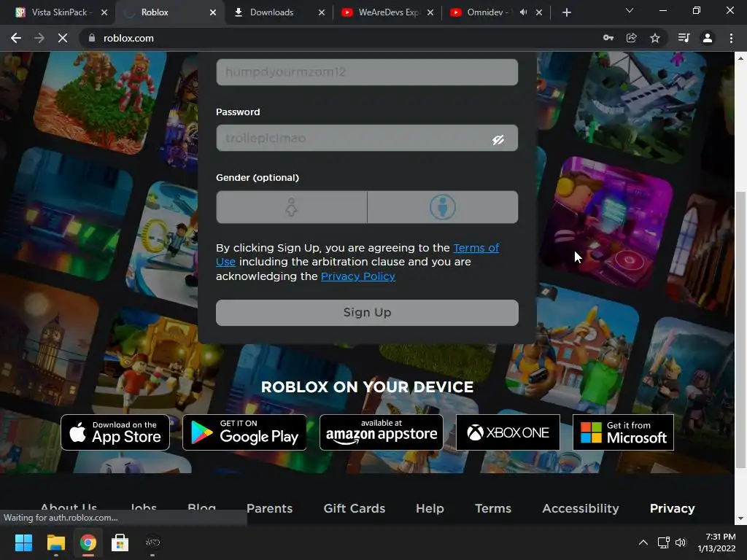The image size is (747, 560).
Task: Open the Windows Start menu
Action: pos(23,542)
